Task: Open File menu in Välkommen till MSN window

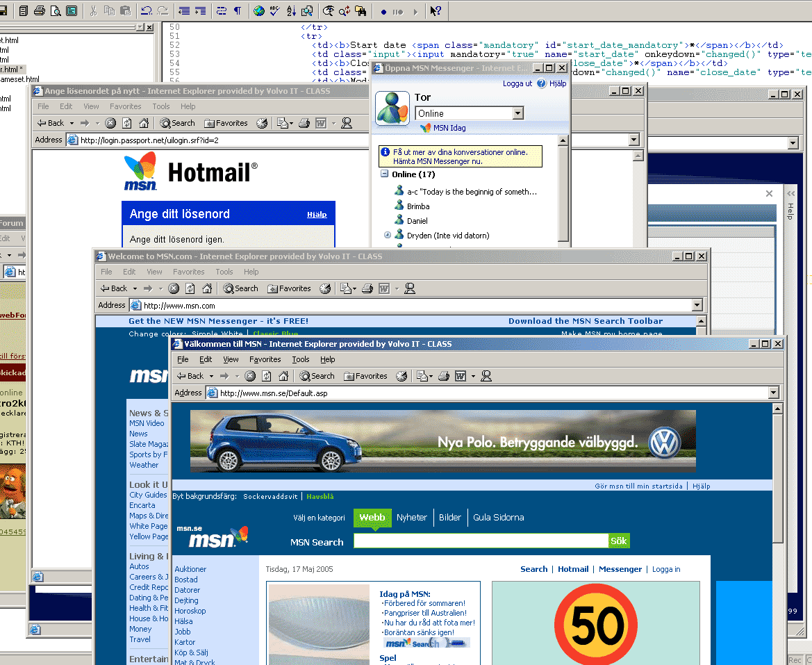Action: pyautogui.click(x=183, y=359)
